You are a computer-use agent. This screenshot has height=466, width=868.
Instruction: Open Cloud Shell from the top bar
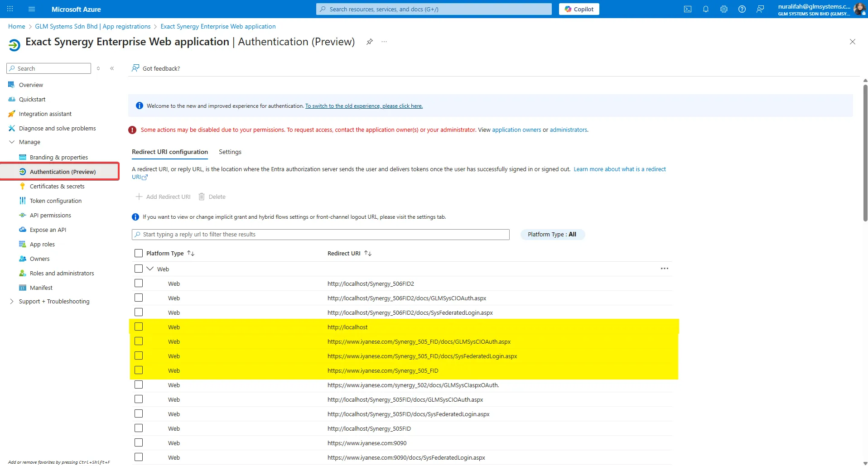click(687, 9)
